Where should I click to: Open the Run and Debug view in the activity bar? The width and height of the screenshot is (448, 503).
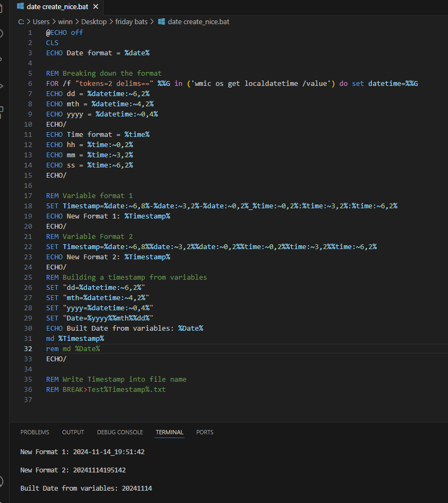pyautogui.click(x=2, y=85)
